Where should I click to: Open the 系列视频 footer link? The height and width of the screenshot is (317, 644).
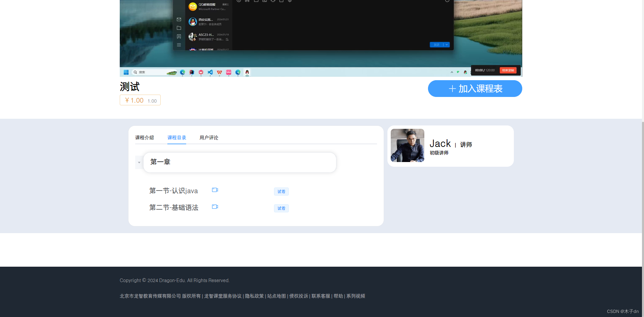click(356, 296)
